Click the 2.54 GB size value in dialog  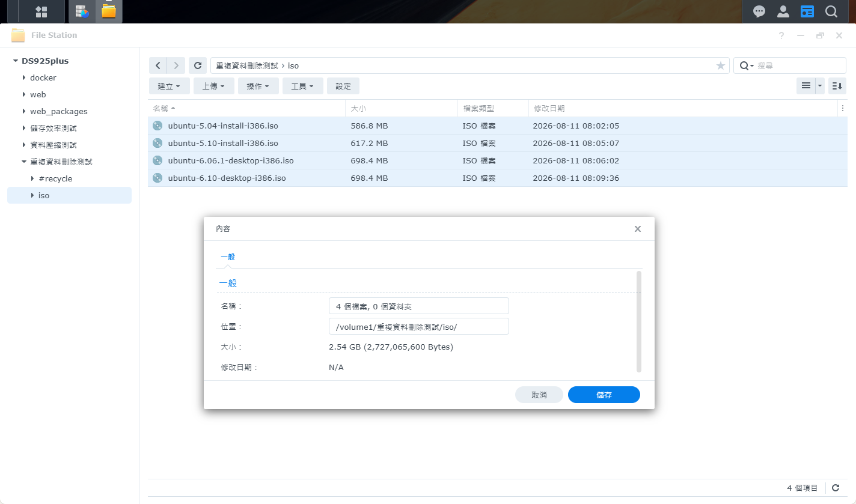[x=391, y=347]
